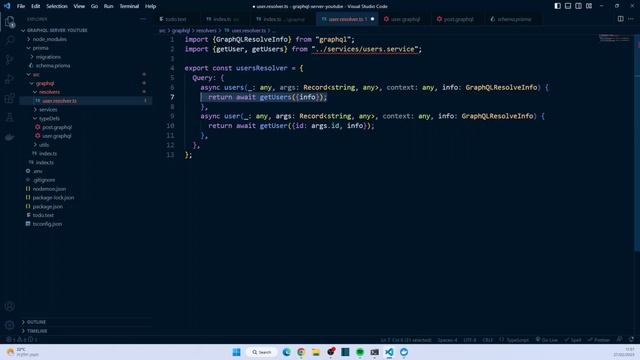Toggle the bottom panel layout icon
This screenshot has width=640, height=360.
(568, 6)
